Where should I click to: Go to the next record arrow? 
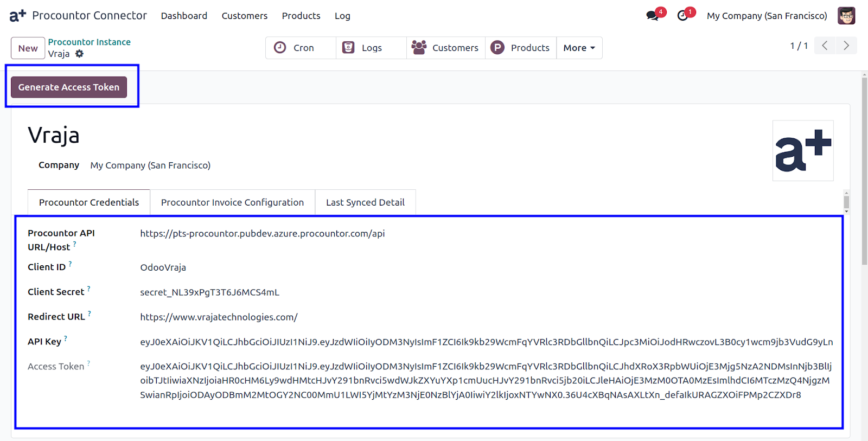(x=846, y=46)
